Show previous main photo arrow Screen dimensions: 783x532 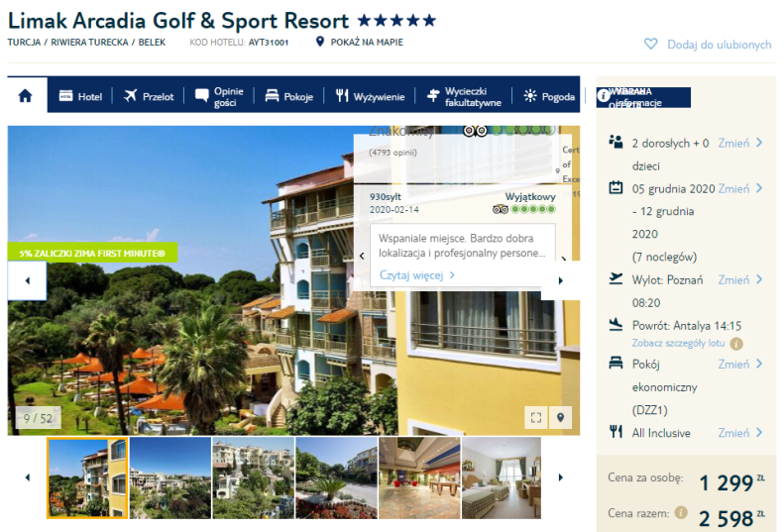click(x=28, y=280)
